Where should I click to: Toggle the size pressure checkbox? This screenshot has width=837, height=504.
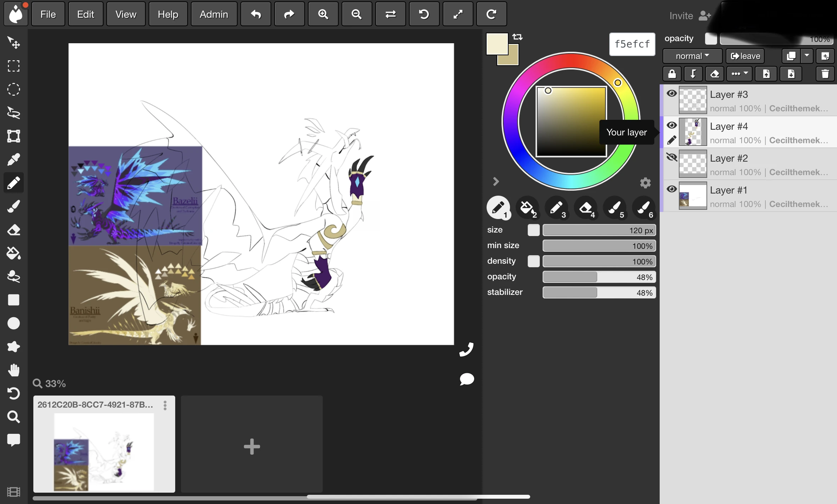click(534, 230)
